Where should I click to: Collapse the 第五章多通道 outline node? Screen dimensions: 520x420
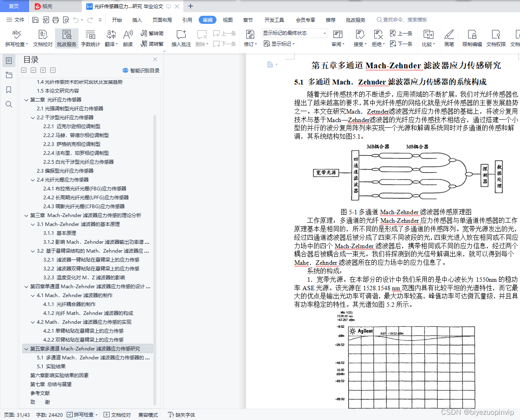click(x=26, y=349)
